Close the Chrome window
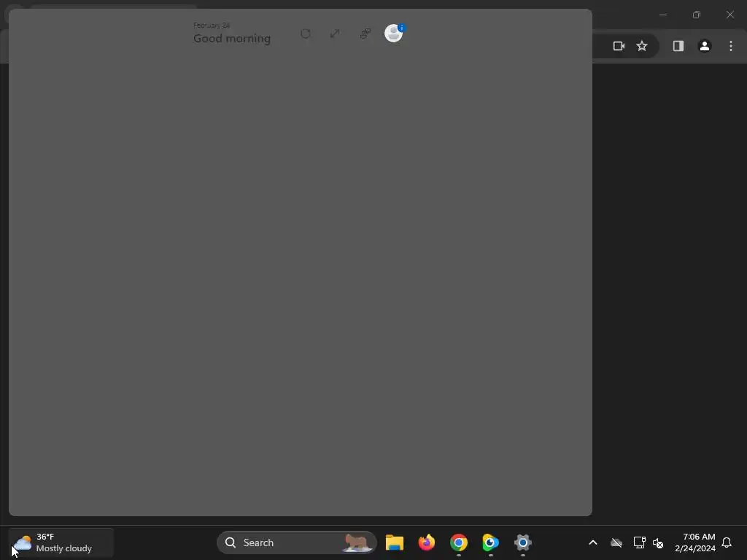 pyautogui.click(x=729, y=15)
